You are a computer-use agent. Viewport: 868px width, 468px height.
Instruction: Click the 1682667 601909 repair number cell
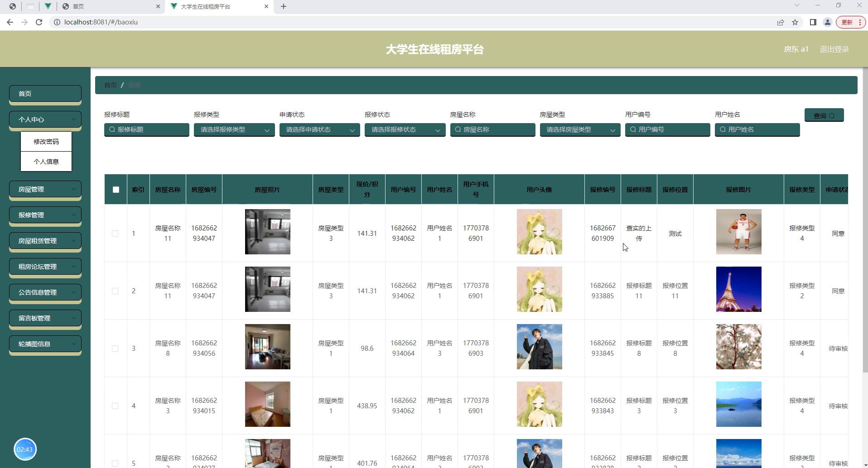[x=603, y=234]
